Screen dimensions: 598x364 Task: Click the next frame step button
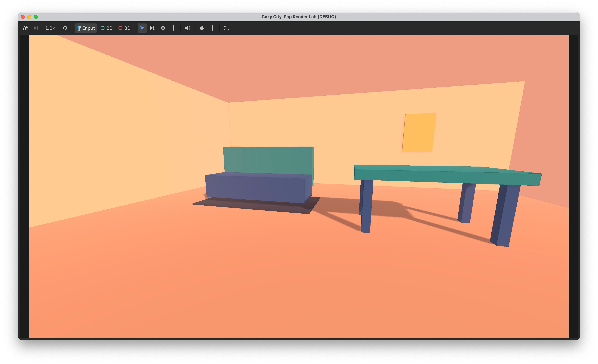(x=36, y=28)
